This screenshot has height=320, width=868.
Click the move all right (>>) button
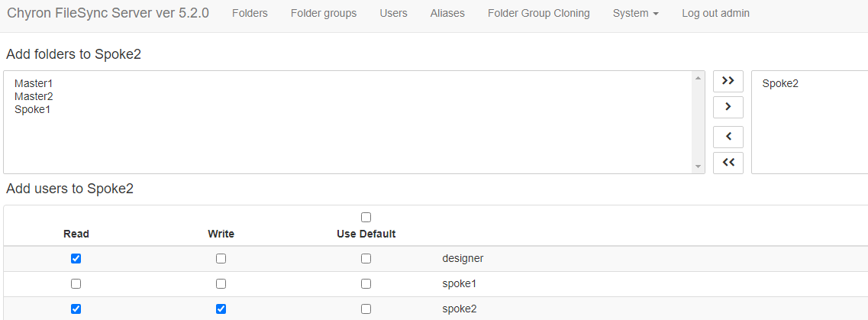click(x=728, y=81)
